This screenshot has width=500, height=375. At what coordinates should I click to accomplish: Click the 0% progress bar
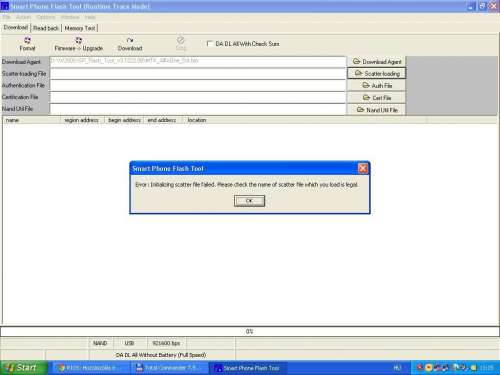(x=249, y=331)
